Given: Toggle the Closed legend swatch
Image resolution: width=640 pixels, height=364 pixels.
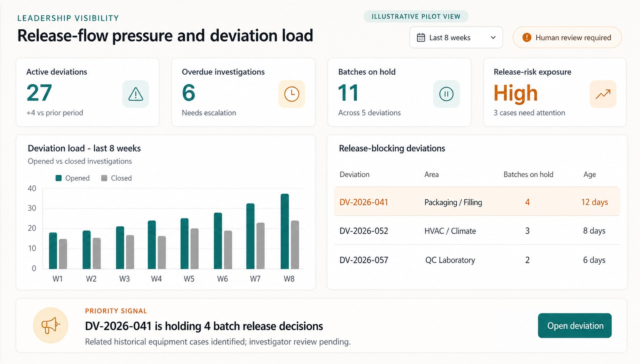Looking at the screenshot, I should [x=104, y=178].
